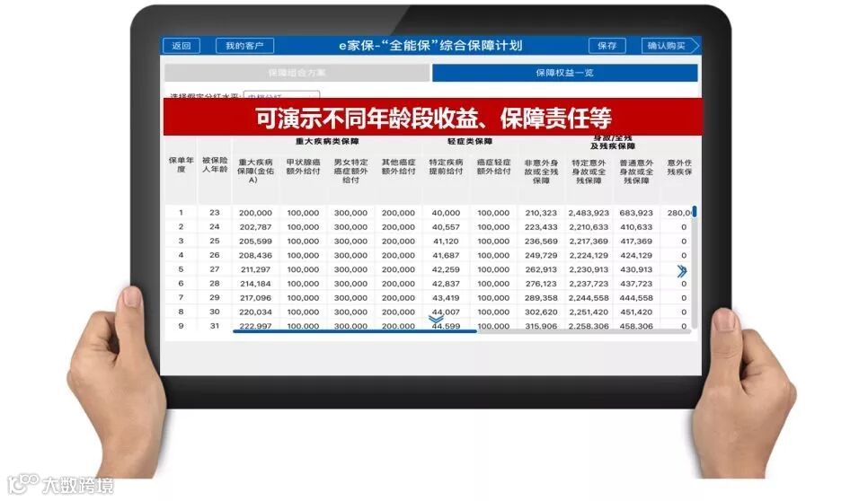Click the vertical scrollbar thumb
The image size is (868, 501).
pos(695,211)
